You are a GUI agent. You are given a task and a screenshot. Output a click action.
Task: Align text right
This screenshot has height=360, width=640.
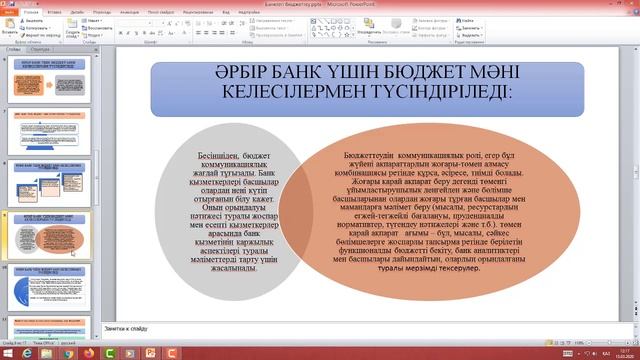point(214,33)
